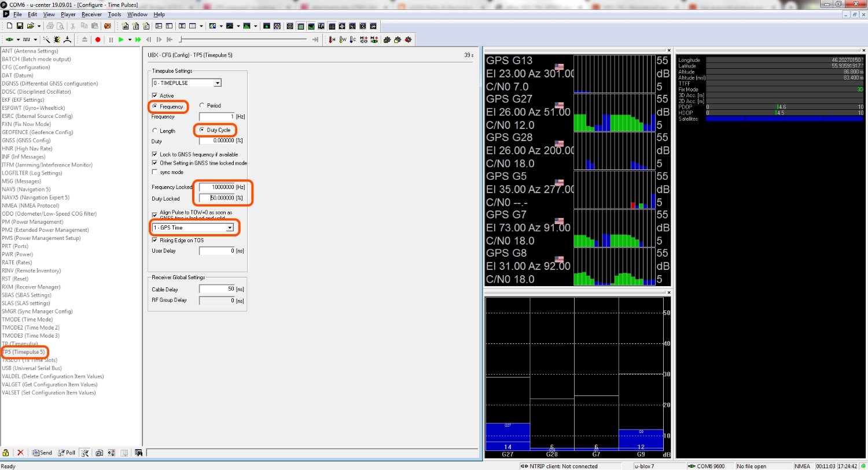Screen dimensions: 868x470
Task: Toggle Rising Edge on TOS checkbox
Action: pyautogui.click(x=155, y=240)
